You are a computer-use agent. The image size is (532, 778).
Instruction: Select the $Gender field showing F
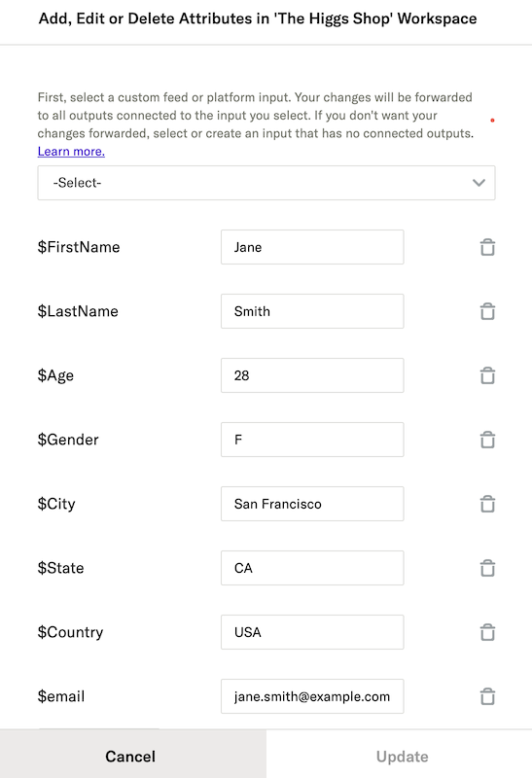(312, 440)
